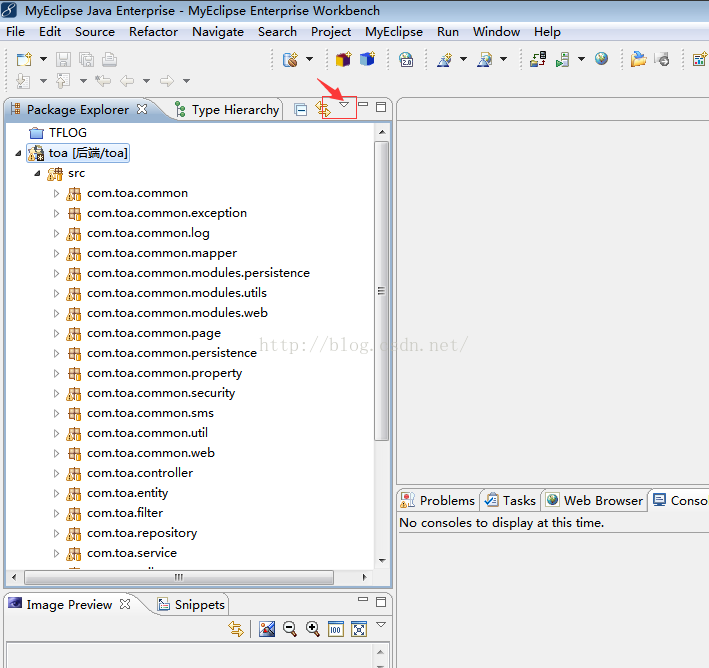
Task: Select the TFLOG project
Action: [58, 133]
